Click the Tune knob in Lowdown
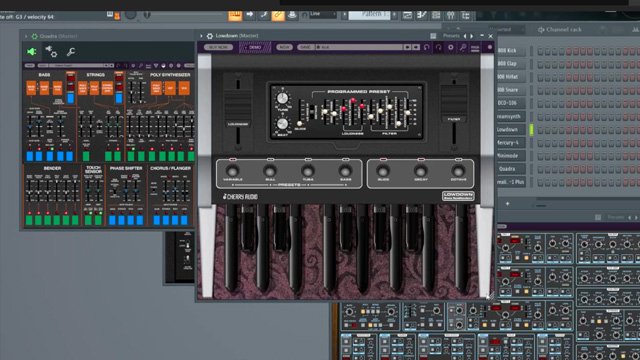The width and height of the screenshot is (640, 360). click(282, 98)
